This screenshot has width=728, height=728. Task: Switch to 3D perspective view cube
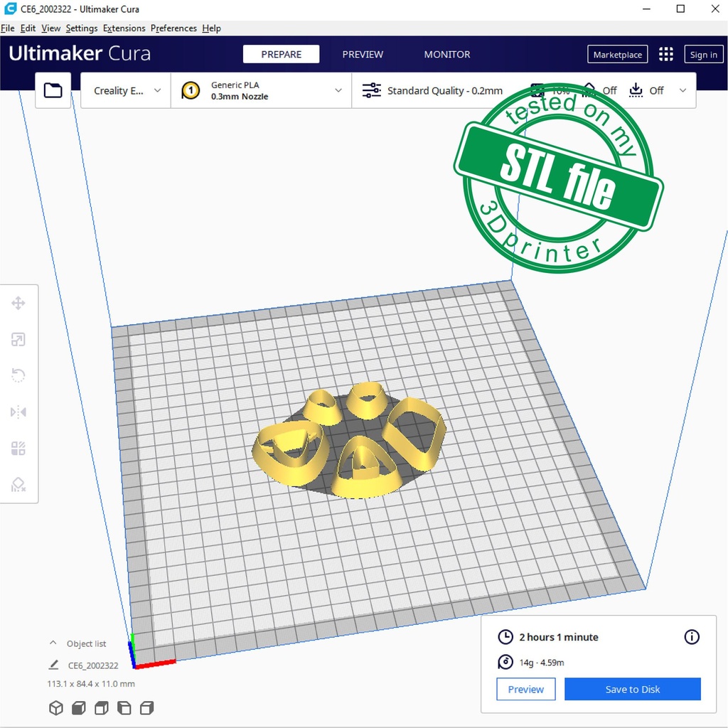click(x=55, y=708)
